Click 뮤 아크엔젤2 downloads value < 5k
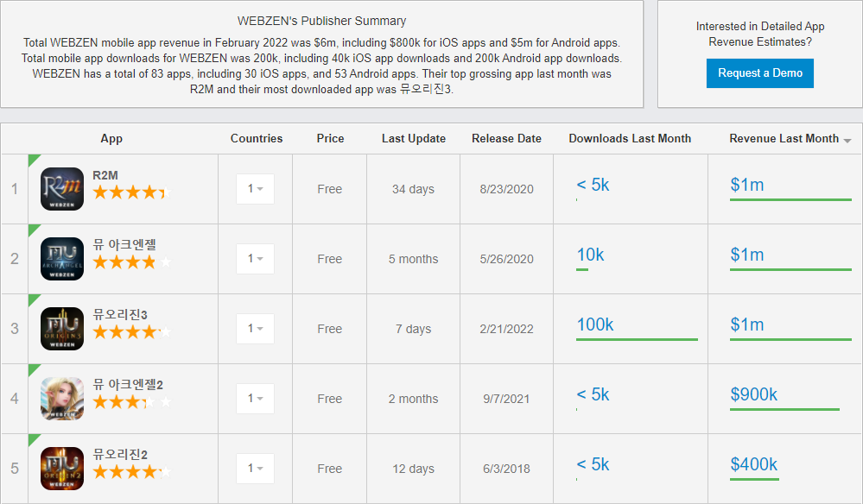Screen dimensions: 863x504 [x=593, y=394]
